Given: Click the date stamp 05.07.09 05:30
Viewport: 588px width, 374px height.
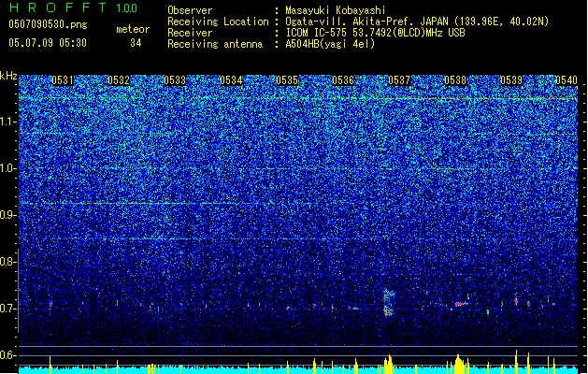Looking at the screenshot, I should coord(48,42).
